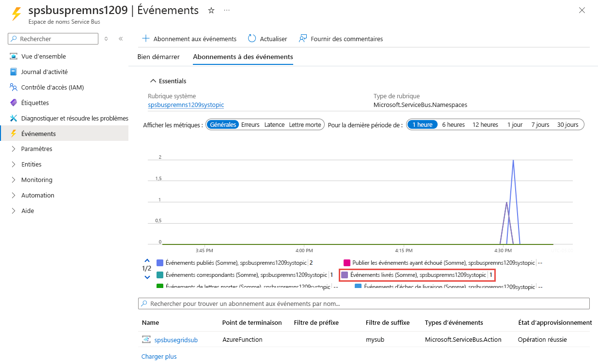Select the Erreurs metrics option

pyautogui.click(x=251, y=124)
